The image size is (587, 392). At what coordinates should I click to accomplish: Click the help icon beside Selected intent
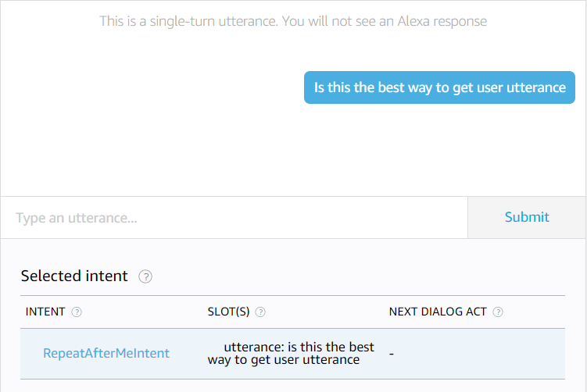[x=145, y=276]
